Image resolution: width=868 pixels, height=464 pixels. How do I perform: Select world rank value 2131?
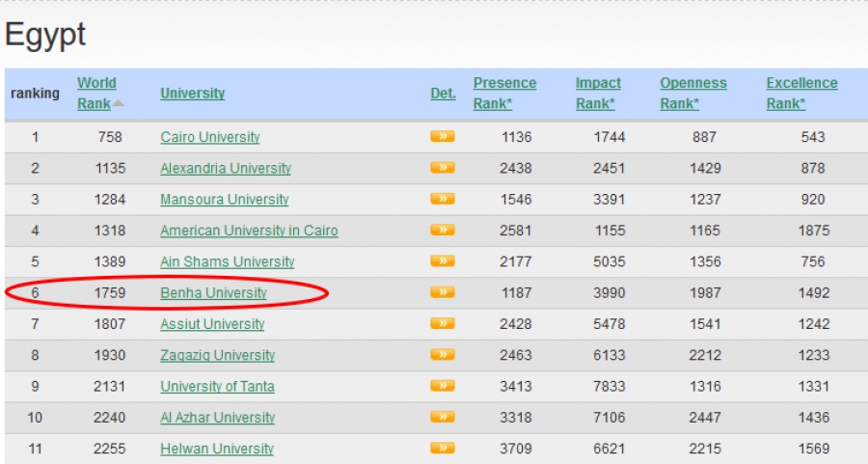pyautogui.click(x=110, y=386)
